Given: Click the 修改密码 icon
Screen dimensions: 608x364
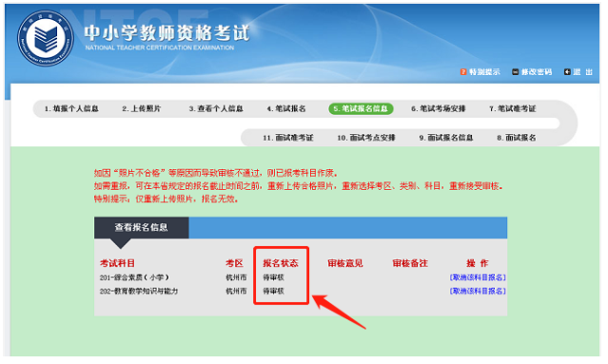Looking at the screenshot, I should [x=516, y=72].
